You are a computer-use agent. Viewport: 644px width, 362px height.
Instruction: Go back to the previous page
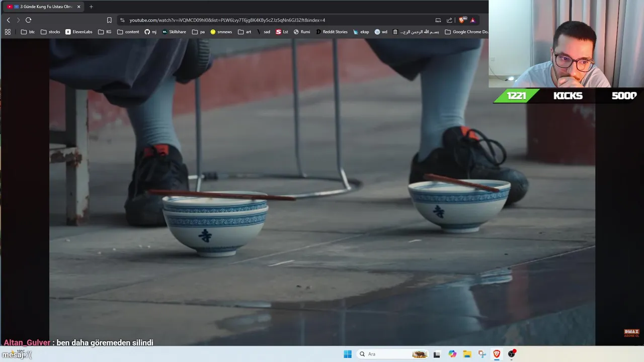point(8,20)
